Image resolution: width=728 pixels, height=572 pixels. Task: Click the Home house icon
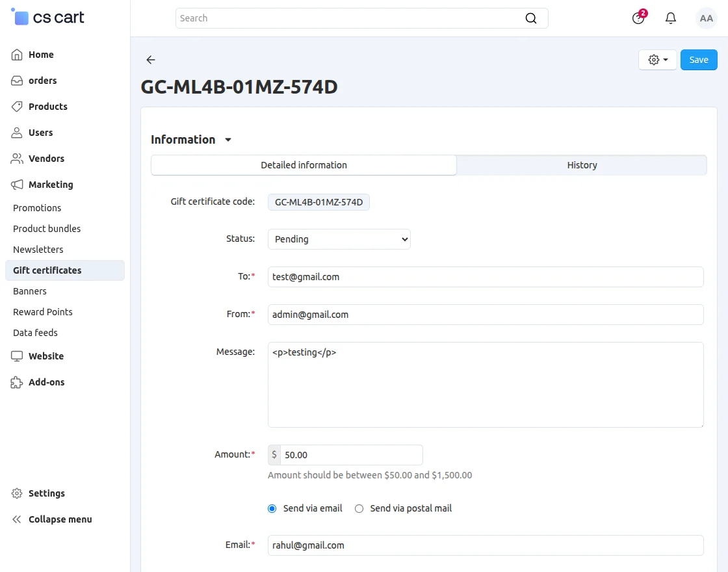click(x=17, y=55)
